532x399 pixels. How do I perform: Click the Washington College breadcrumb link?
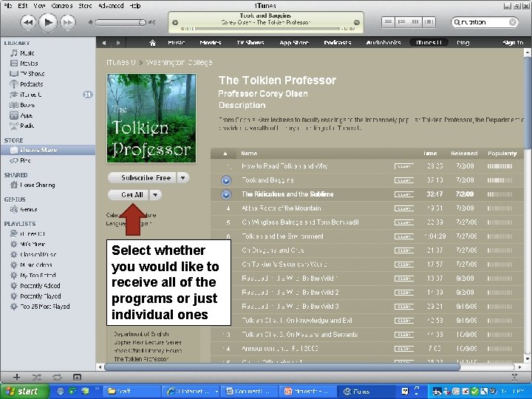(179, 62)
